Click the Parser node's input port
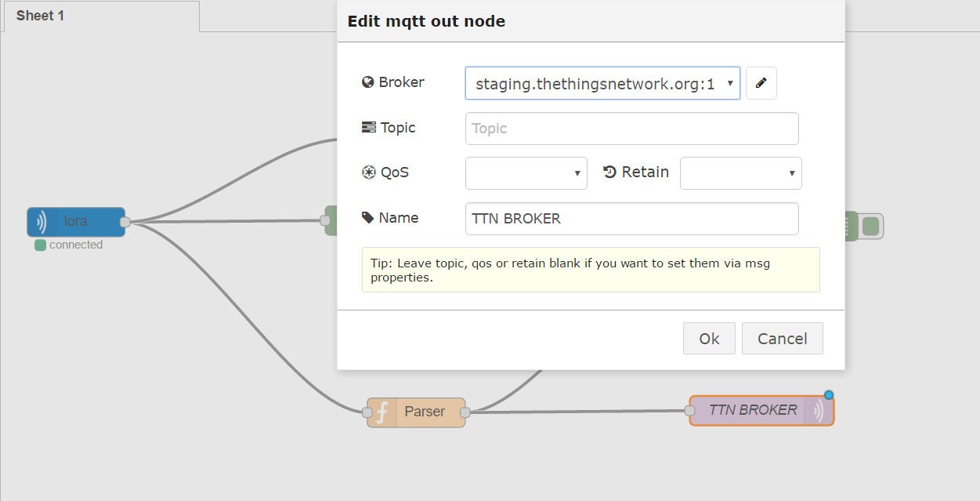The width and height of the screenshot is (980, 501). click(367, 412)
